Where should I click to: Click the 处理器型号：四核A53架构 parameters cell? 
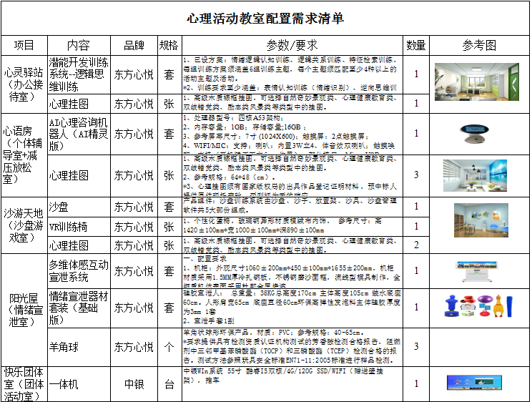tap(292, 134)
